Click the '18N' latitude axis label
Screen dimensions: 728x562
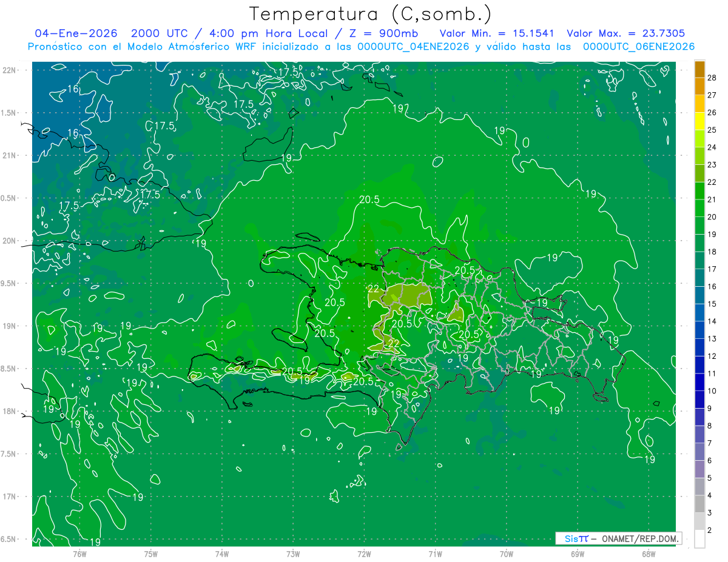[9, 411]
